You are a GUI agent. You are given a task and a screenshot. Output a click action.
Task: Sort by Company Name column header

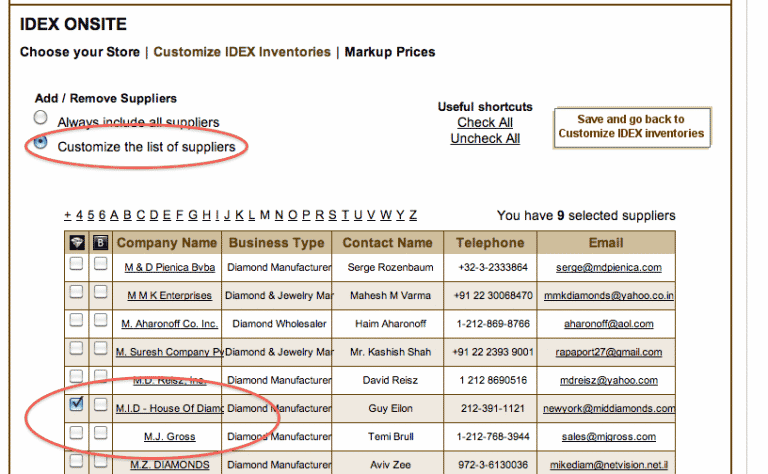pos(166,242)
